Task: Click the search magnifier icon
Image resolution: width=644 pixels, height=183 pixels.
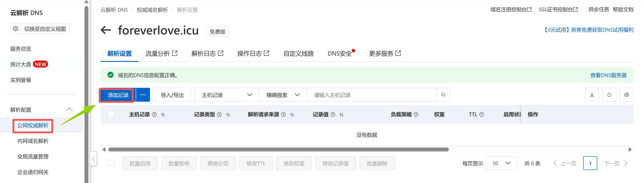Action: 443,95
